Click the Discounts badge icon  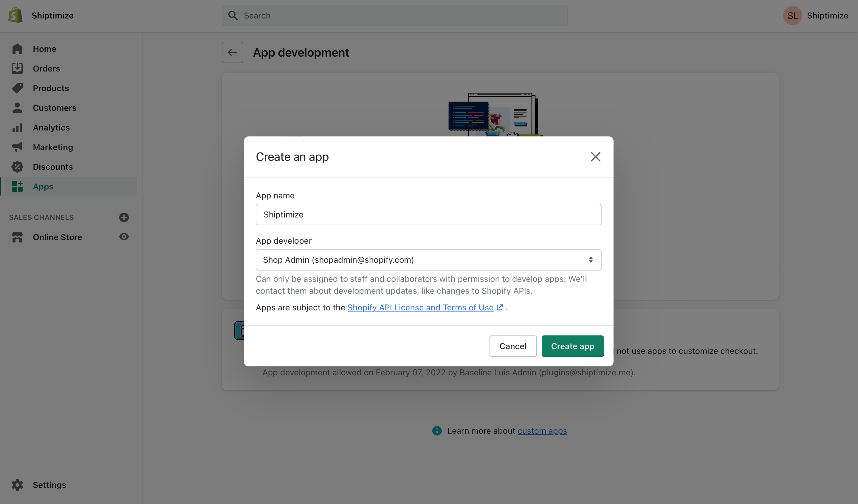17,167
